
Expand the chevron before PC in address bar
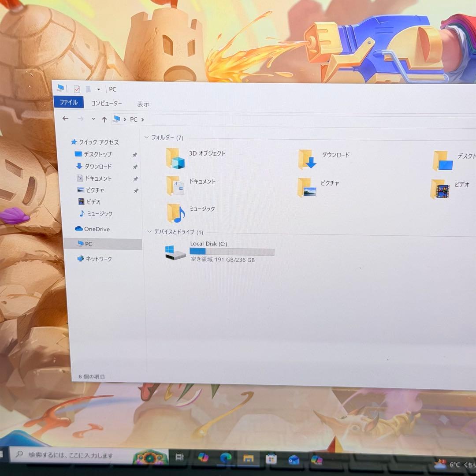click(125, 119)
